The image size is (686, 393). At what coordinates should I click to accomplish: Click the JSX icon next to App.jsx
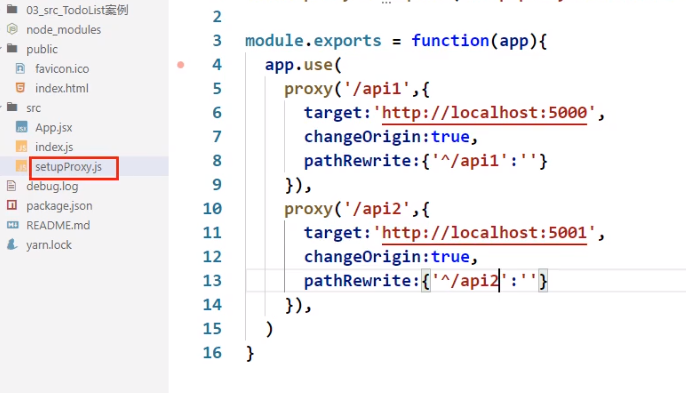coord(21,127)
